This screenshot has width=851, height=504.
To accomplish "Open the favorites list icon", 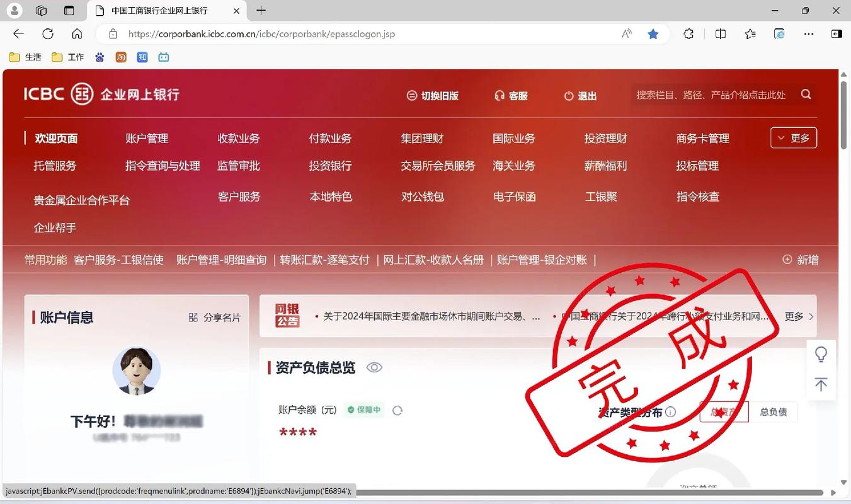I will tap(750, 34).
